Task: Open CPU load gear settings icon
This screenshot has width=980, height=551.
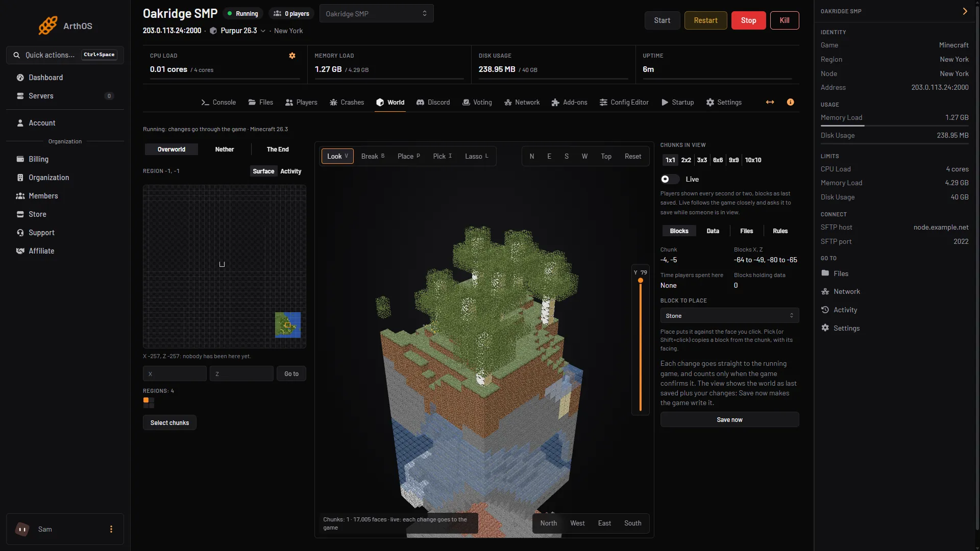Action: pyautogui.click(x=292, y=56)
